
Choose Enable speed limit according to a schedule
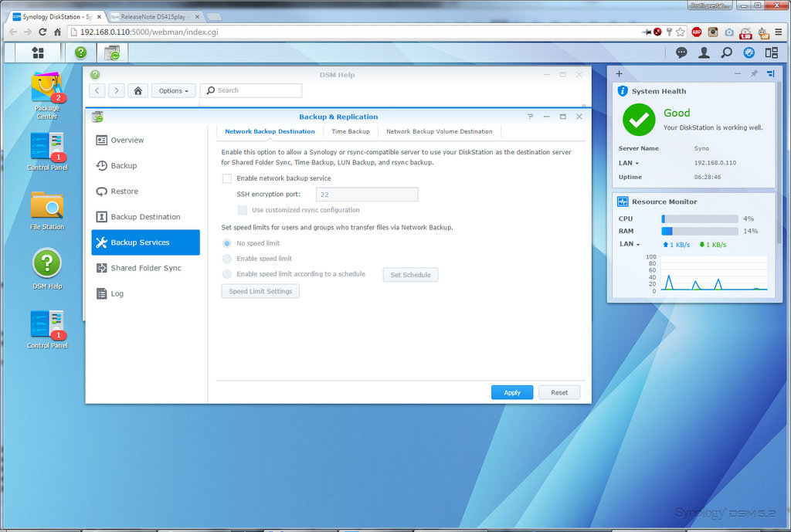coord(227,274)
